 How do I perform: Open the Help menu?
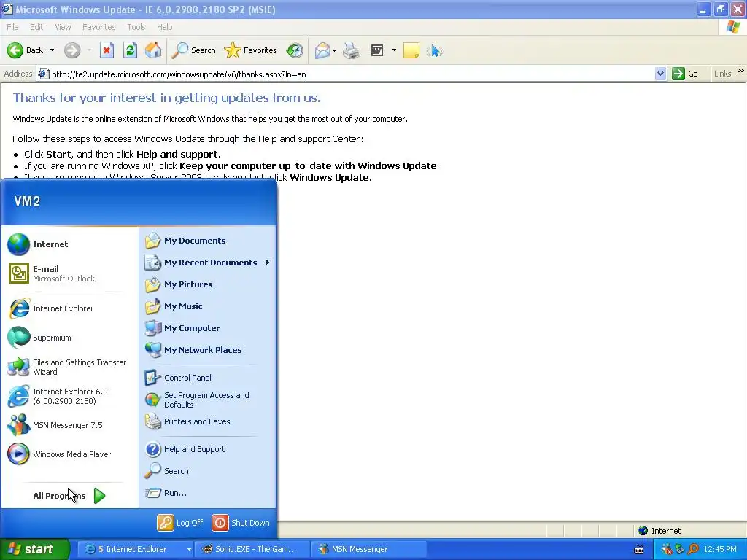[x=164, y=27]
